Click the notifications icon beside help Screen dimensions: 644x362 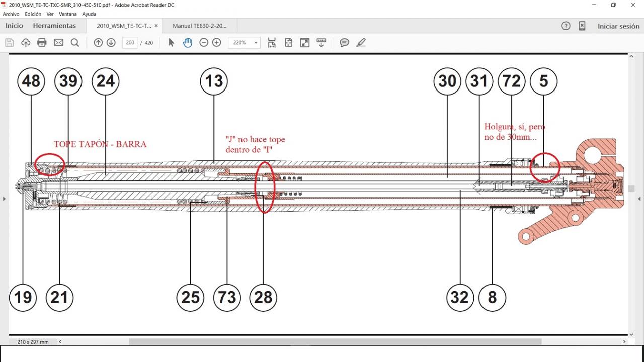[x=582, y=26]
